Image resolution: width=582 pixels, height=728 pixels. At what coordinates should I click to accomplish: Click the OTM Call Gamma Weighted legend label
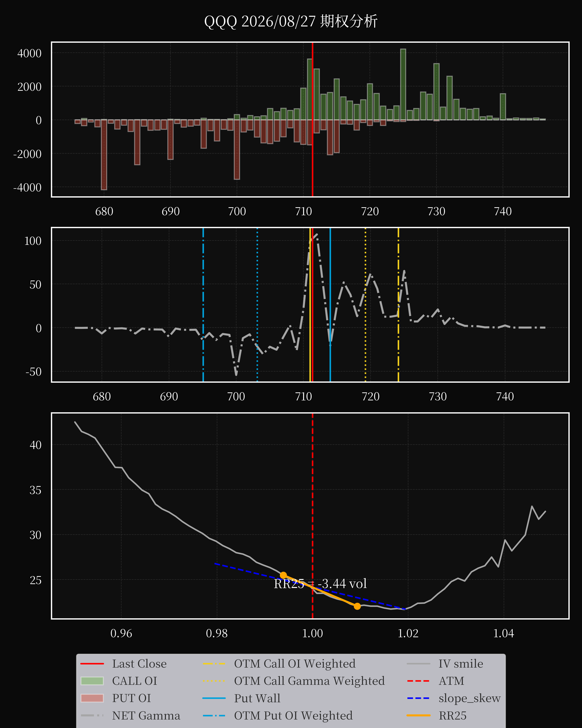(309, 681)
